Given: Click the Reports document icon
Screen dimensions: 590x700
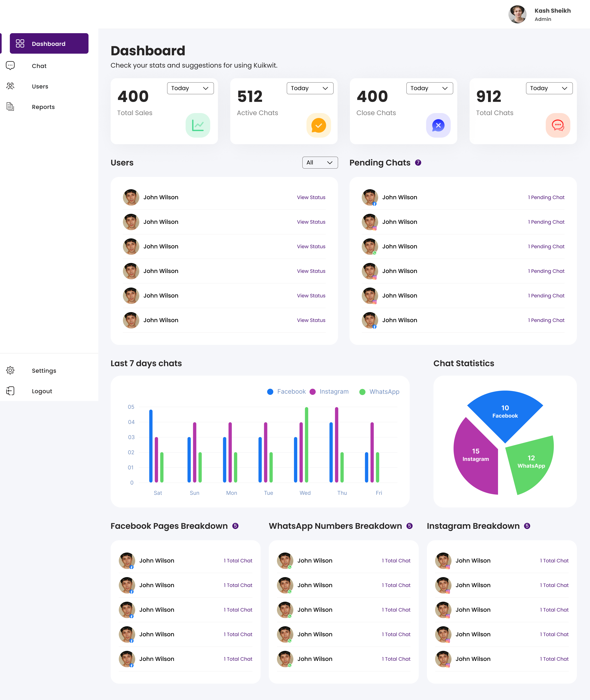Looking at the screenshot, I should click(x=10, y=107).
